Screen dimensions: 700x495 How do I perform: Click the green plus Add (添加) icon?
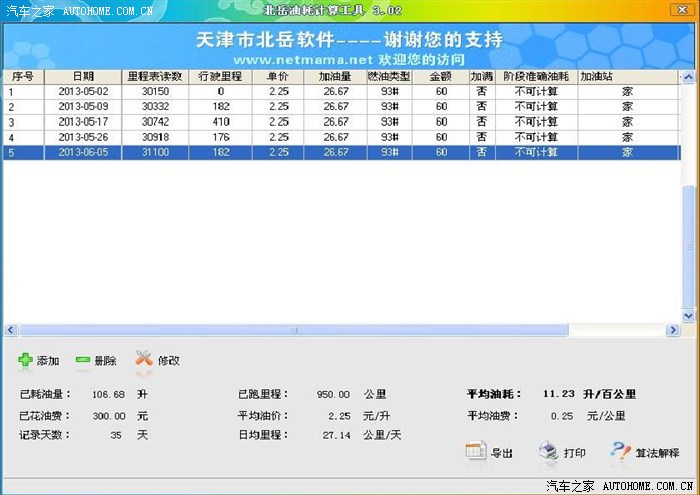(25, 360)
